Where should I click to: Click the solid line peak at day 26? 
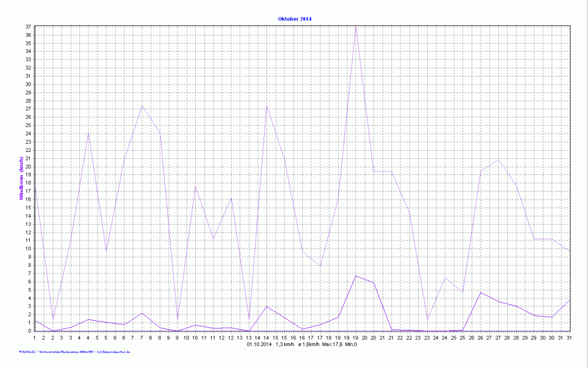pos(481,292)
